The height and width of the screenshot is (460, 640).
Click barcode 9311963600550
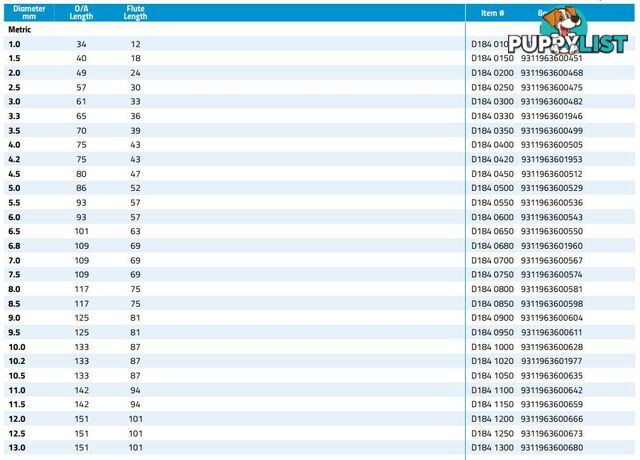(551, 231)
